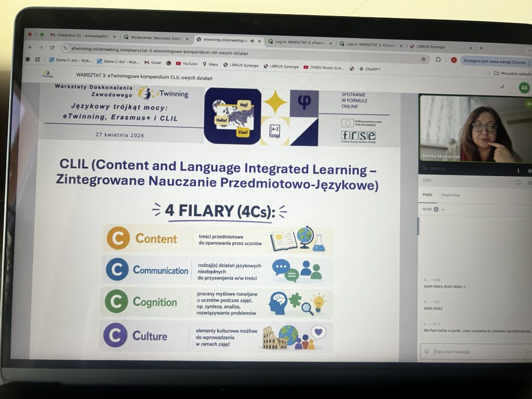Open the Gmail bookmark
532x399 pixels.
tap(153, 62)
